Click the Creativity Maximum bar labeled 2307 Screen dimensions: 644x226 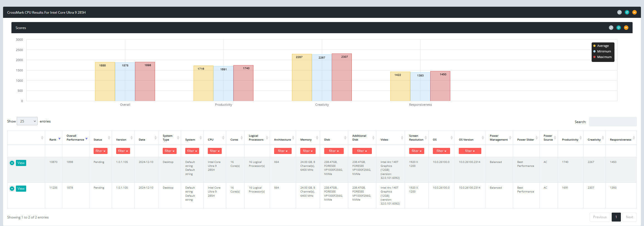(x=342, y=77)
